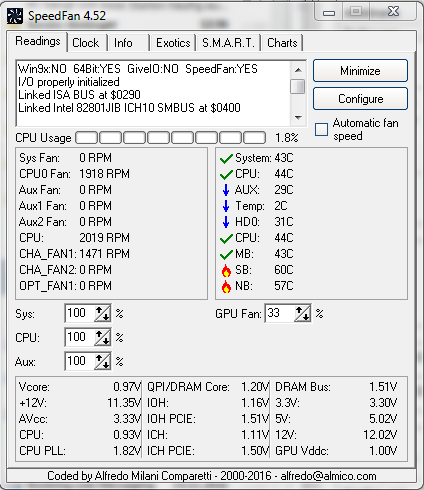The height and width of the screenshot is (490, 424).
Task: Click the flame icon beside SB temperature
Action: click(226, 271)
